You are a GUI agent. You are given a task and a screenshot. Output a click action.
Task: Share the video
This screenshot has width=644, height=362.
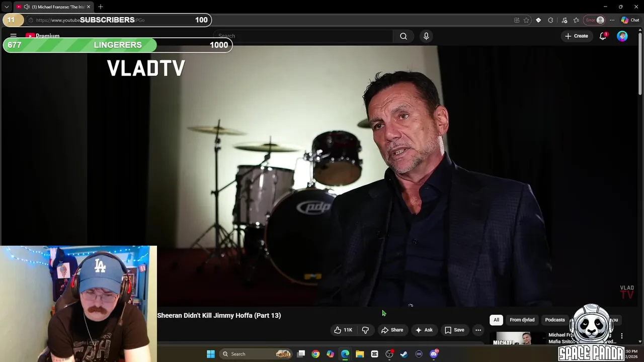(x=392, y=330)
